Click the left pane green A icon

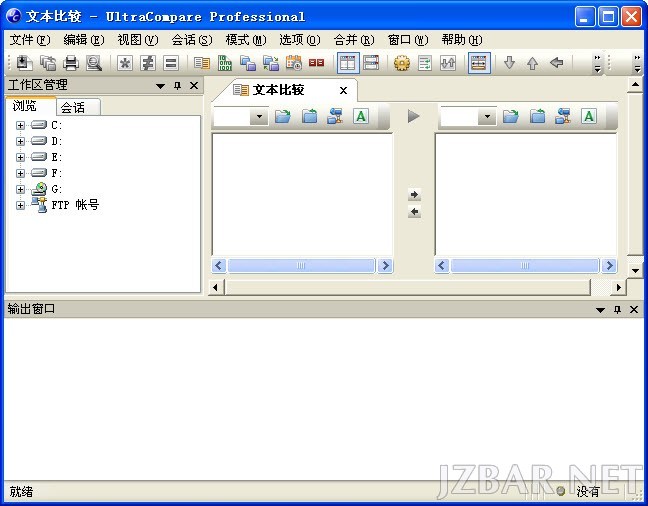(x=361, y=116)
